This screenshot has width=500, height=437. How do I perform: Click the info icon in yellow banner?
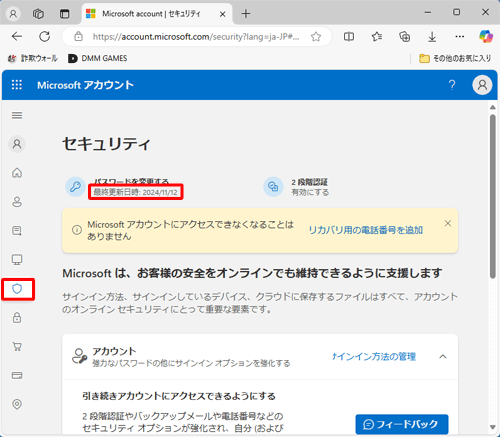pyautogui.click(x=77, y=230)
